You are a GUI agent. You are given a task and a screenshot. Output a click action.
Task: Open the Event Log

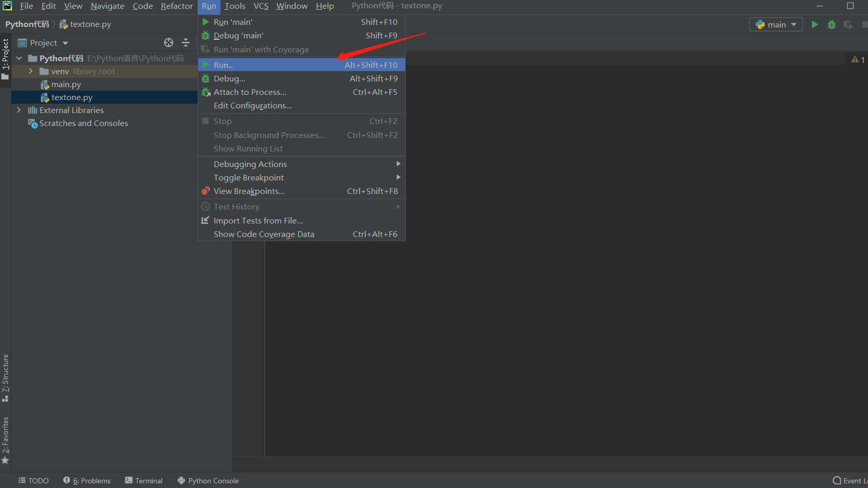click(x=850, y=481)
